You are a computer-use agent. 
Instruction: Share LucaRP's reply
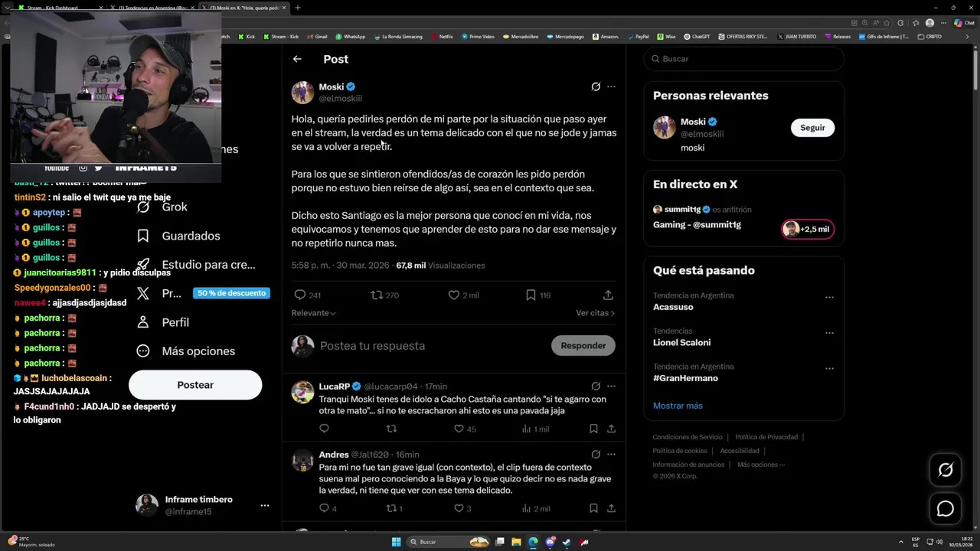611,429
